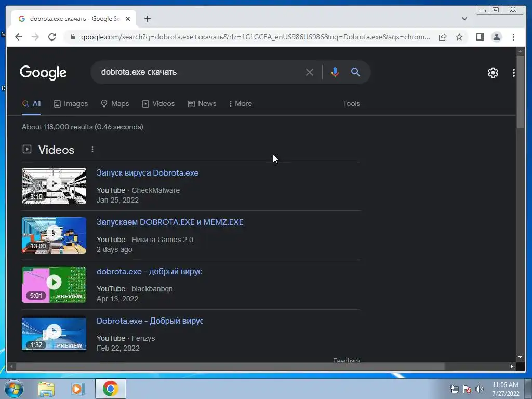This screenshot has width=532, height=399.
Task: Click the Fenzys channel name
Action: [143, 338]
